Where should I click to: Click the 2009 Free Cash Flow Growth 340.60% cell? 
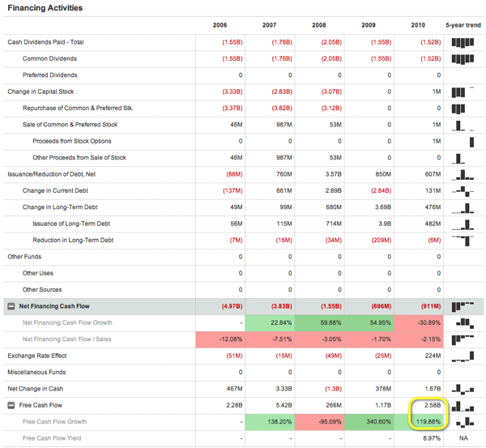(369, 422)
